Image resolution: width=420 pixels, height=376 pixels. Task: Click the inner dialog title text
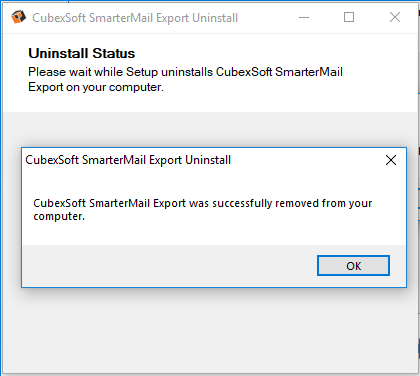(x=128, y=160)
